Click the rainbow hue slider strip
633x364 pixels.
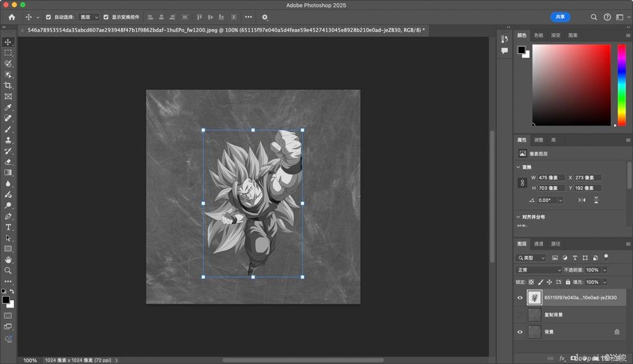click(622, 84)
